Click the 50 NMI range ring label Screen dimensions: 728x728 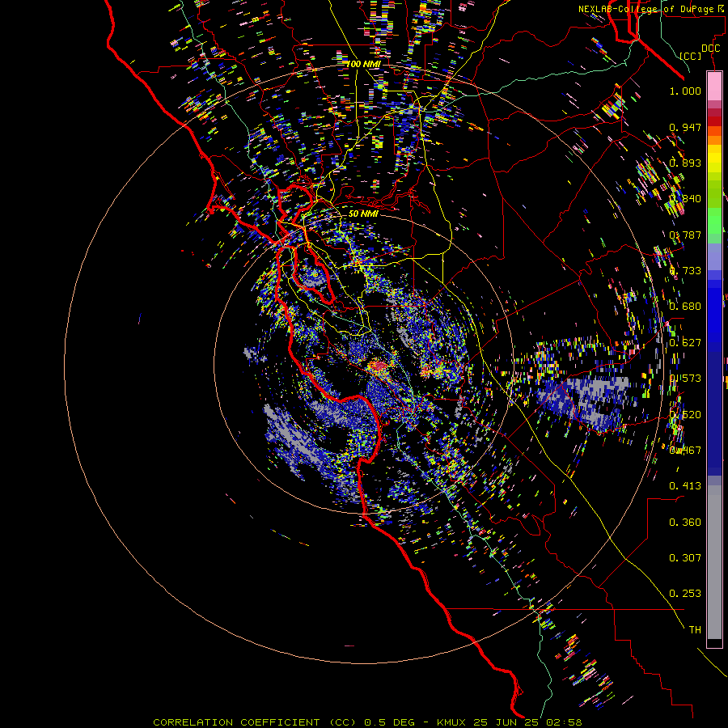click(363, 214)
